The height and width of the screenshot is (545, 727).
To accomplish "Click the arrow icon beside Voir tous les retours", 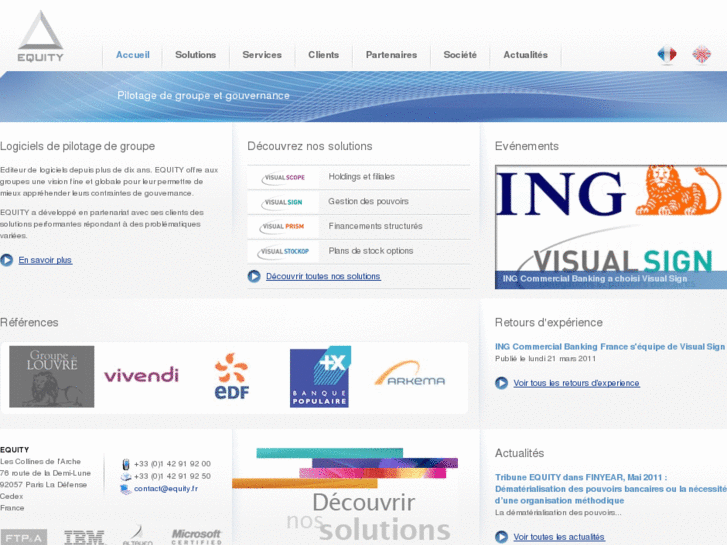I will coord(501,383).
